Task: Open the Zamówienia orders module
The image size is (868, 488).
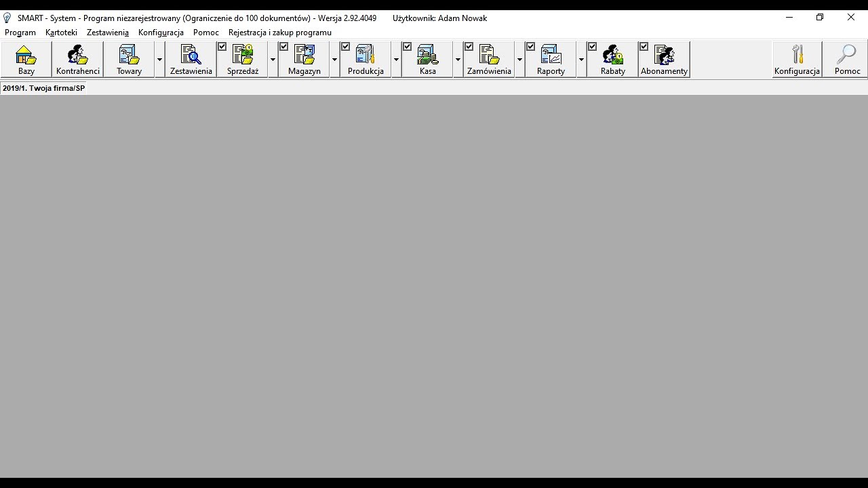Action: (x=490, y=60)
